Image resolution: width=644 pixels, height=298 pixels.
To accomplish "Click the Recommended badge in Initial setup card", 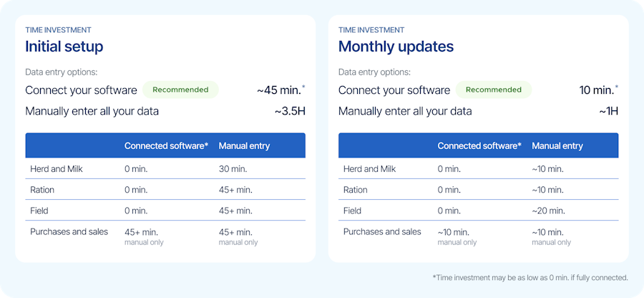I will [x=180, y=90].
